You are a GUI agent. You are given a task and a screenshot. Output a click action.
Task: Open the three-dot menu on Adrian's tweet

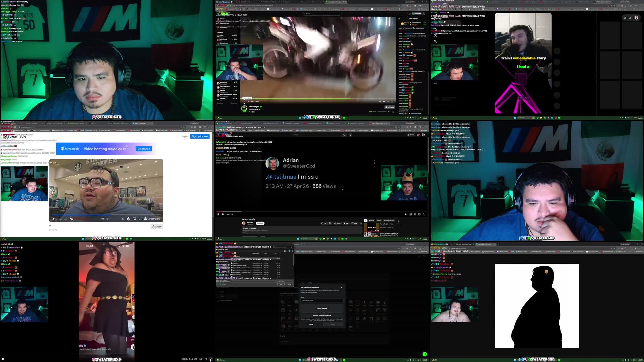pyautogui.click(x=375, y=162)
